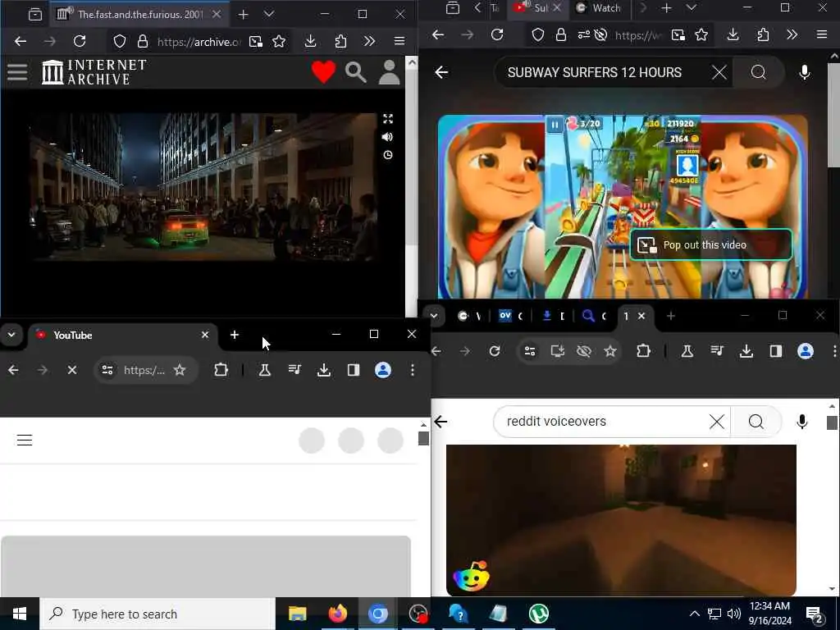The width and height of the screenshot is (840, 630).
Task: Toggle autoplay blocked icon in Firefox address bar
Action: 601,34
